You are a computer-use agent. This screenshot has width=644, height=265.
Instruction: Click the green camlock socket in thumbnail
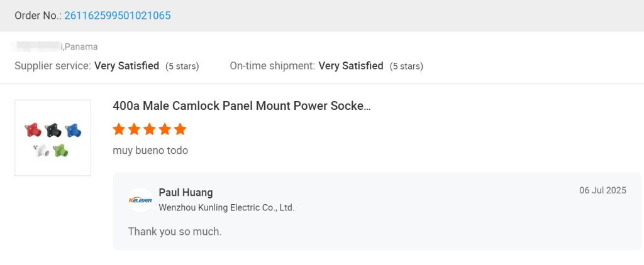60,151
